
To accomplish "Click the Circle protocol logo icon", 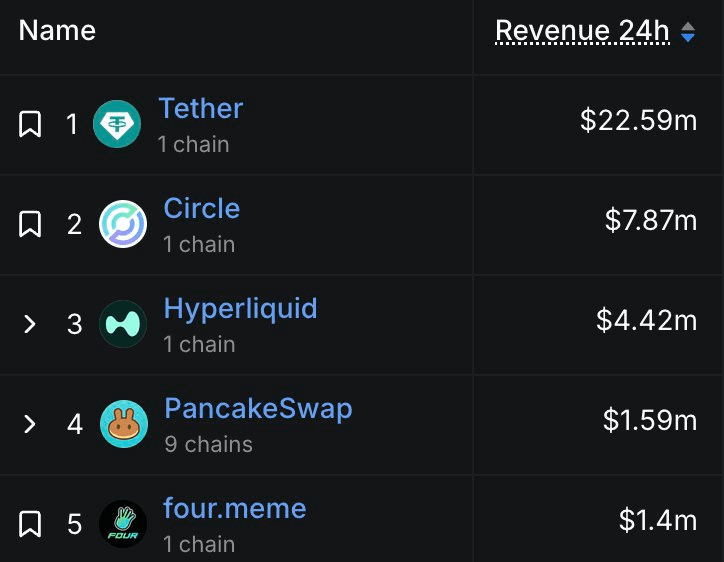I will pos(123,224).
